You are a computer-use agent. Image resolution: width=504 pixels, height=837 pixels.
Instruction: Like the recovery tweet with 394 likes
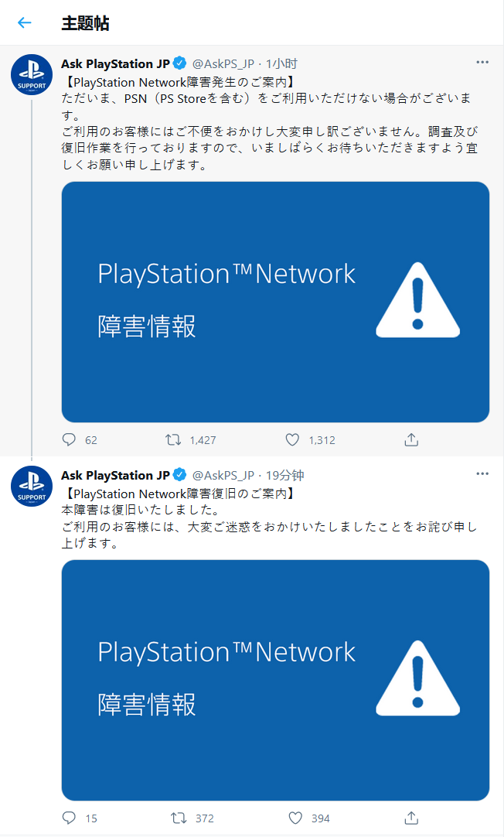(295, 818)
